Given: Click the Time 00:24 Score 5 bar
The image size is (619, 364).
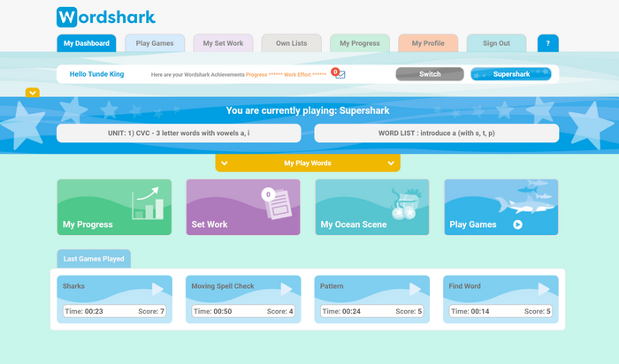Looking at the screenshot, I should pyautogui.click(x=372, y=311).
